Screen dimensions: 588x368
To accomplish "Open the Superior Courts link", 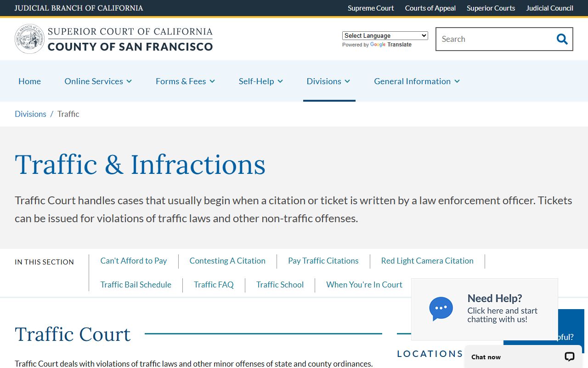I will (x=491, y=8).
